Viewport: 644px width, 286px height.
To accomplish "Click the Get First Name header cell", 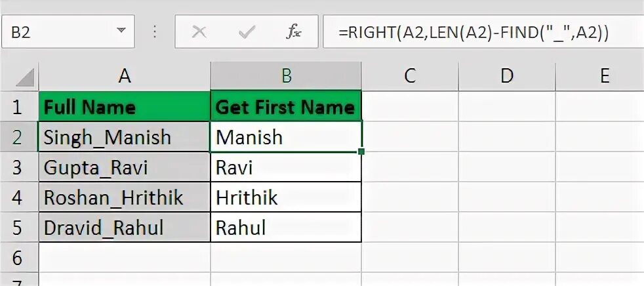I will pyautogui.click(x=287, y=106).
